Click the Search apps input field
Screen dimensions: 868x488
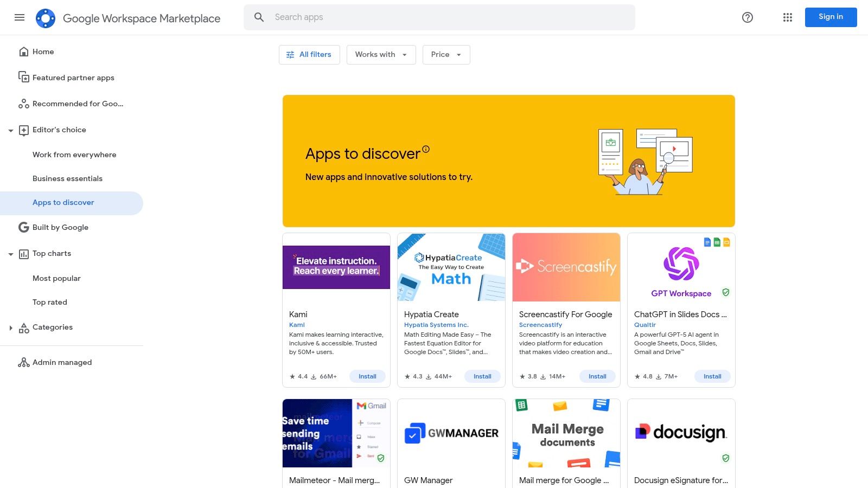434,17
